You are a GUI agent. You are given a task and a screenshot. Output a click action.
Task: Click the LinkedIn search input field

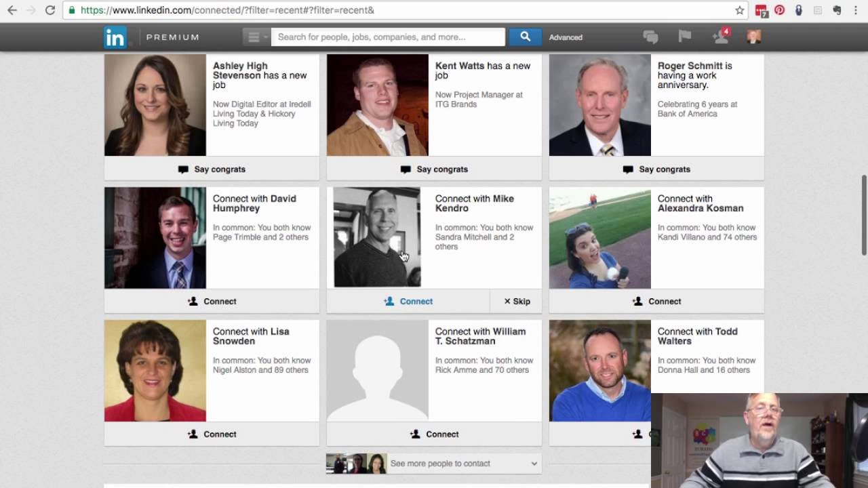pyautogui.click(x=388, y=37)
